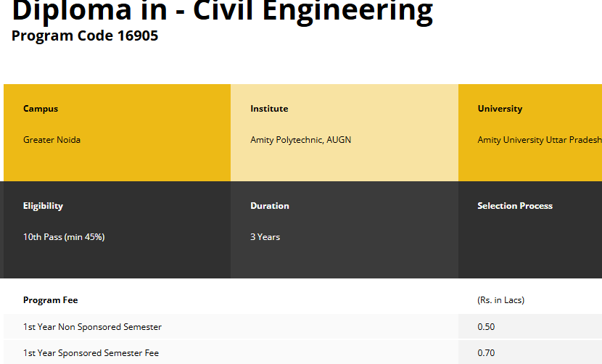The width and height of the screenshot is (602, 364).
Task: Click the 3 Years duration value
Action: (265, 237)
